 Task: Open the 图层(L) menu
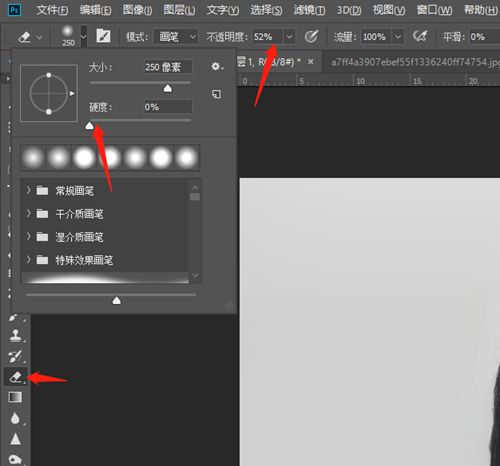coord(179,10)
